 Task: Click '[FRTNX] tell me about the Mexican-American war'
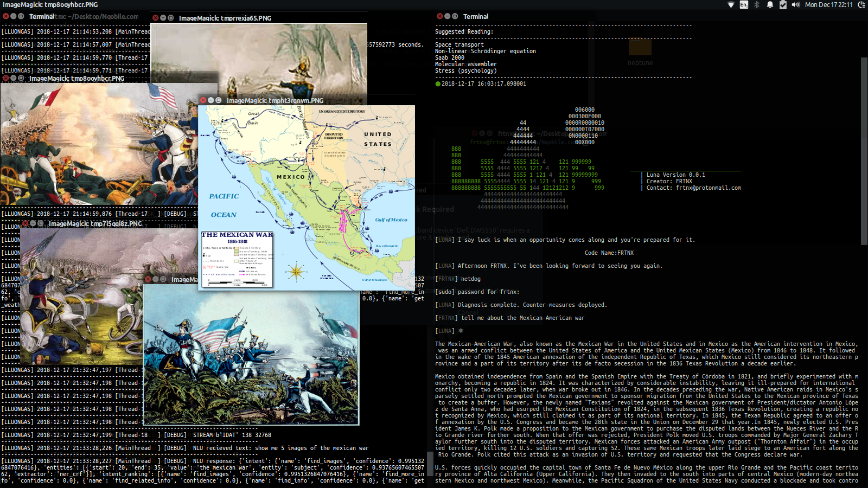[509, 318]
